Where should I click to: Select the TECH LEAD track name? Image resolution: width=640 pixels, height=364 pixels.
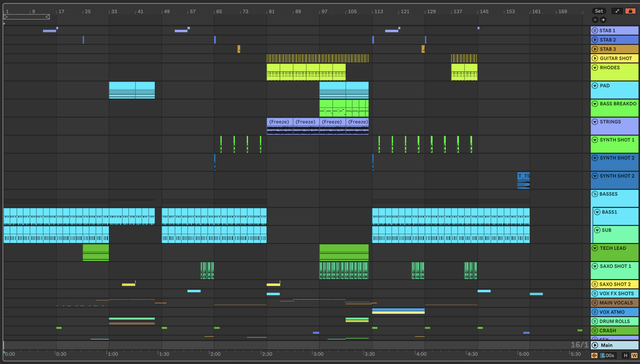tap(613, 248)
